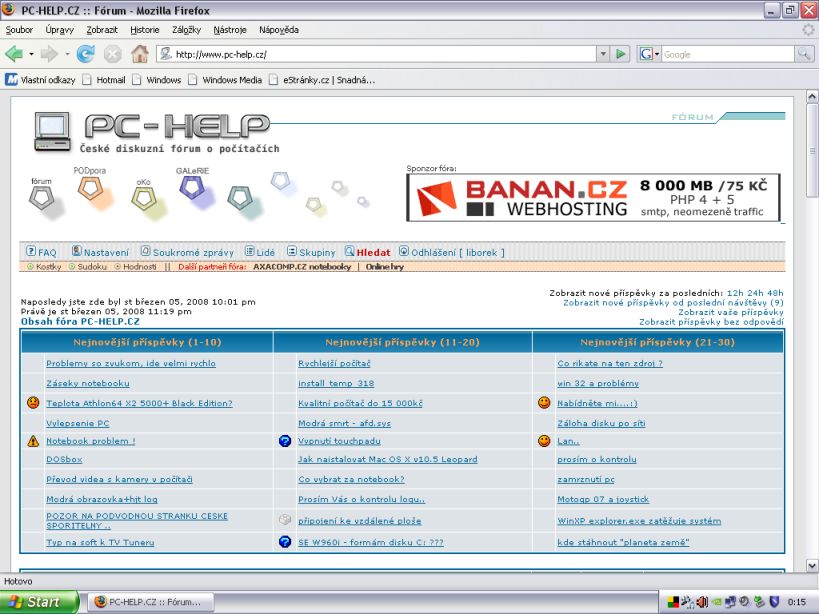Open the forward button history dropdown arrow
The height and width of the screenshot is (614, 819).
pyautogui.click(x=67, y=54)
